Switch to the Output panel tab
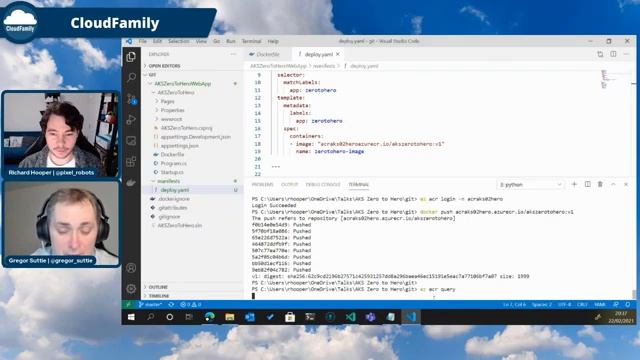Screen dimensions: 640x360 point(290,184)
